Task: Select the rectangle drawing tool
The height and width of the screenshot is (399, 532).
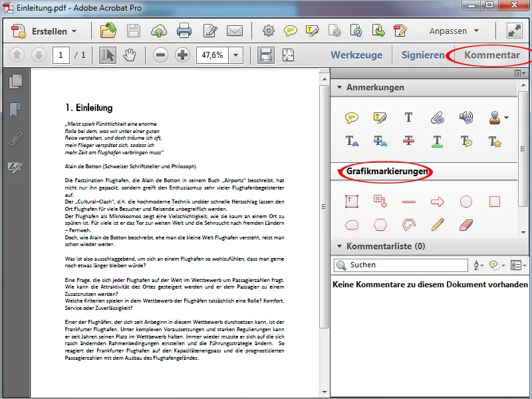Action: coord(495,201)
